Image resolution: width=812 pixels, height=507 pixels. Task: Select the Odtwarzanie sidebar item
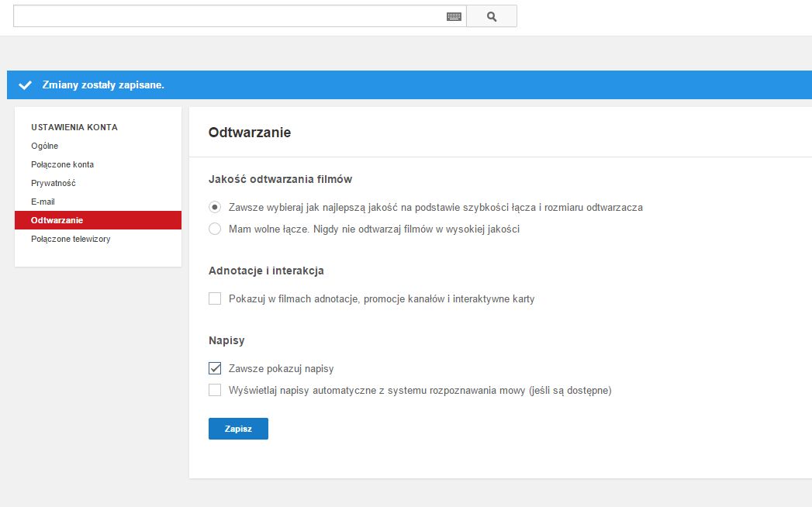pos(98,220)
